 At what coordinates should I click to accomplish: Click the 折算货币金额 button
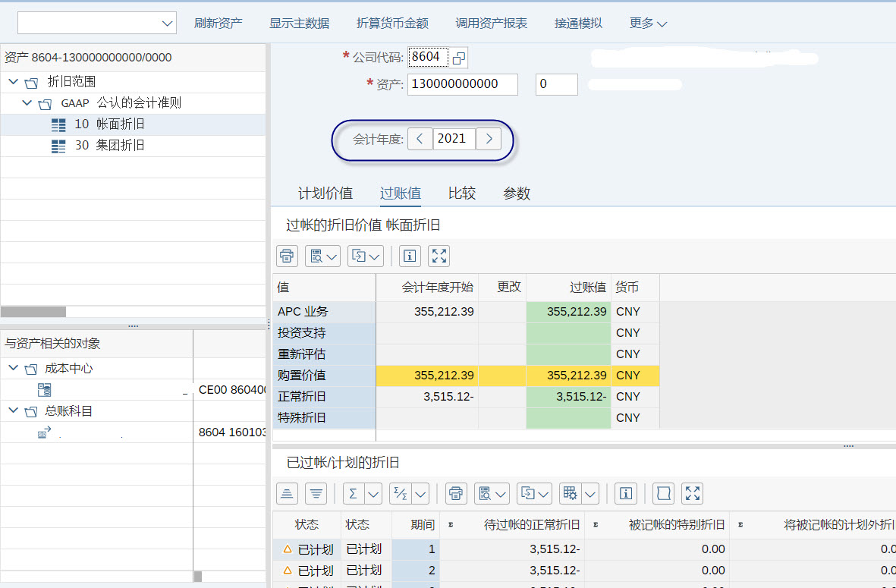pos(392,23)
